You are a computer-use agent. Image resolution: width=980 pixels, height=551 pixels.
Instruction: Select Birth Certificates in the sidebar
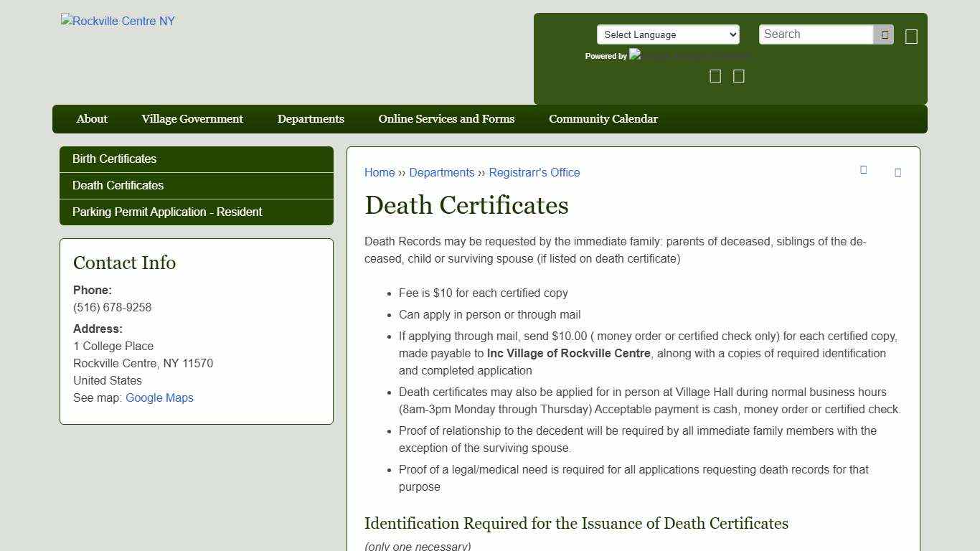[x=114, y=159]
